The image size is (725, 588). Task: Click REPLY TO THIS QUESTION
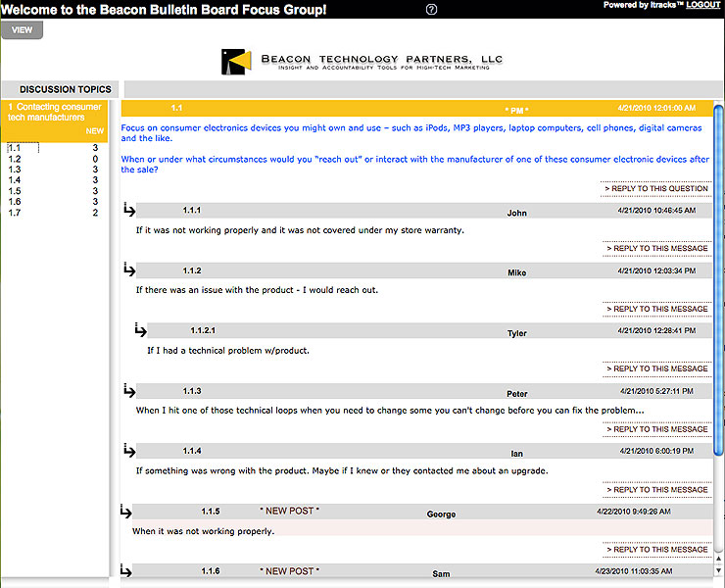click(656, 189)
